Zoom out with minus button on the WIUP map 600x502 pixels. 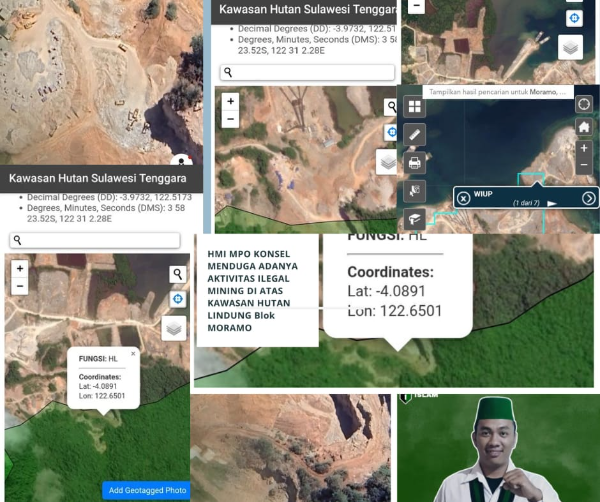(x=584, y=165)
